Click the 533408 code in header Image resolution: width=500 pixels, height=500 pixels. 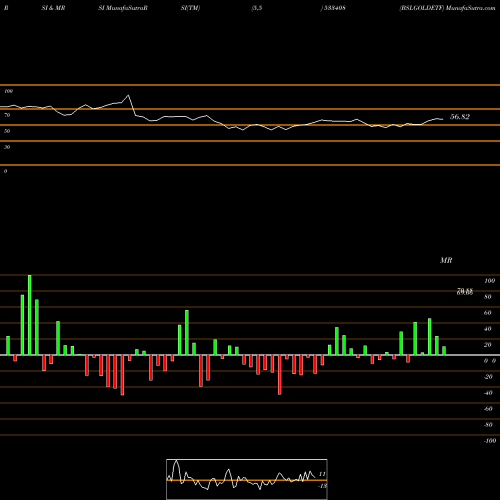[334, 8]
